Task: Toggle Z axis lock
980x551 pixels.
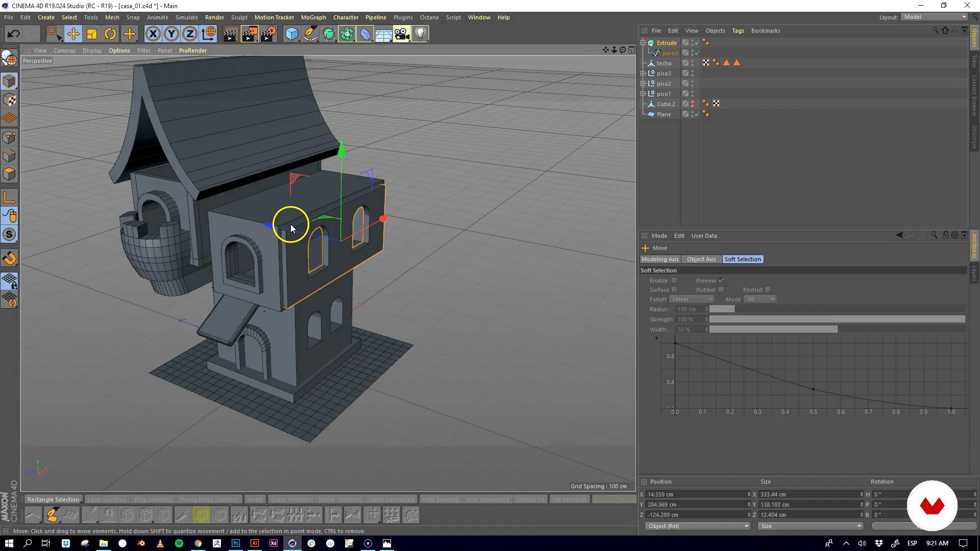Action: pyautogui.click(x=190, y=34)
